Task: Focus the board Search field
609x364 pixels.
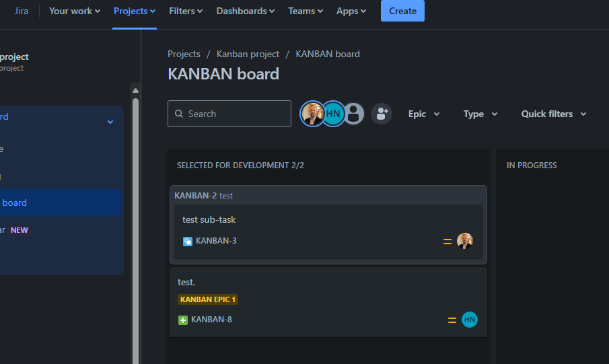Action: click(x=229, y=114)
